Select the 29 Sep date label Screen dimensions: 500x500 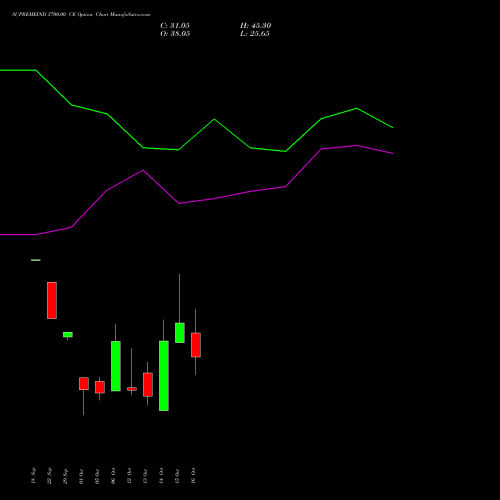tap(65, 476)
